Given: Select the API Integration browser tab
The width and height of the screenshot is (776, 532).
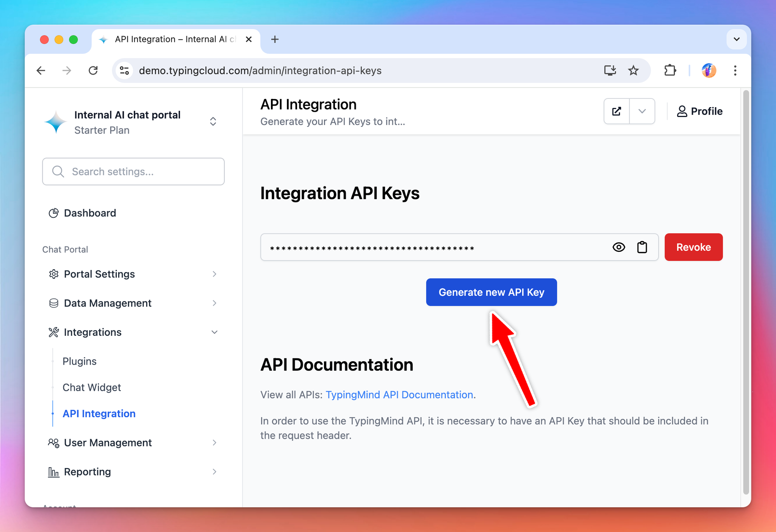Looking at the screenshot, I should (176, 39).
